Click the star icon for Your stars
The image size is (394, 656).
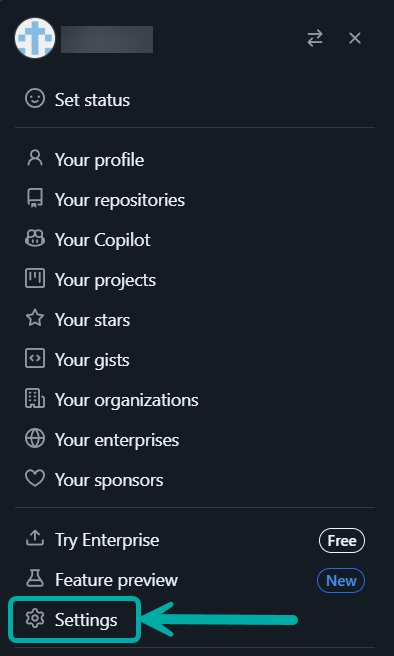(x=35, y=318)
